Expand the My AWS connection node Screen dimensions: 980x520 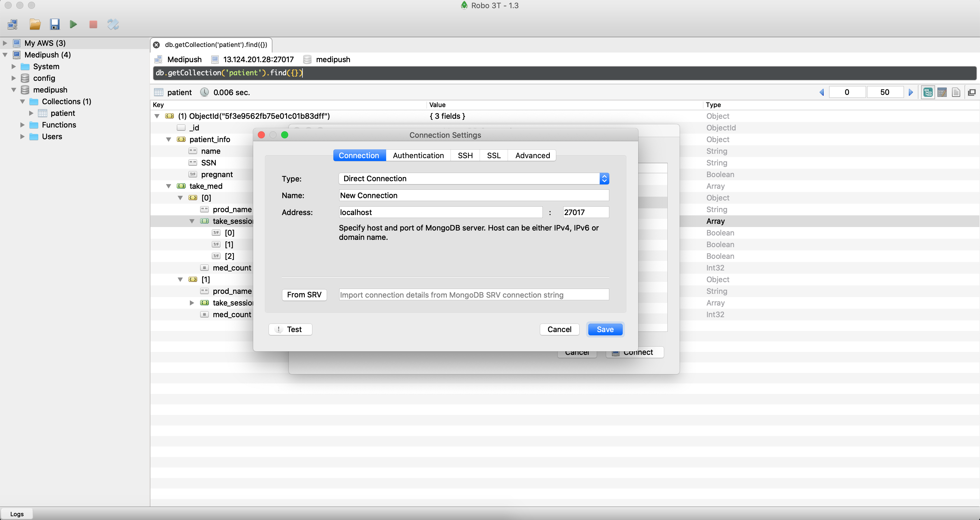pos(5,43)
